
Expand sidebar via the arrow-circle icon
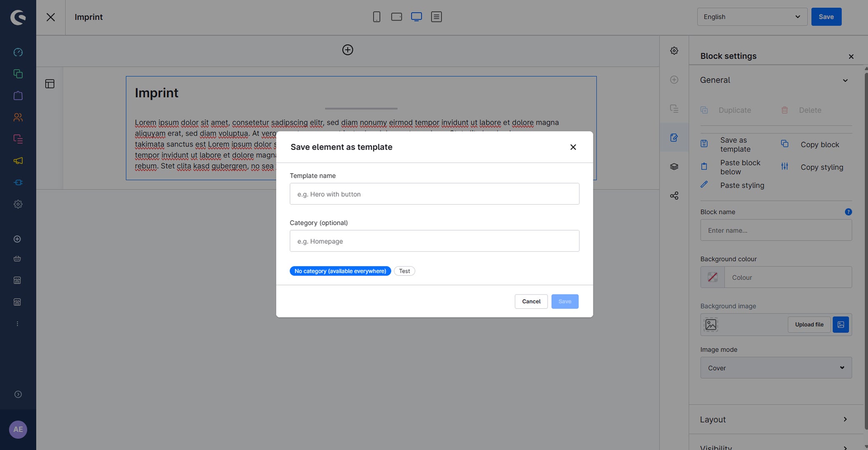click(x=18, y=394)
